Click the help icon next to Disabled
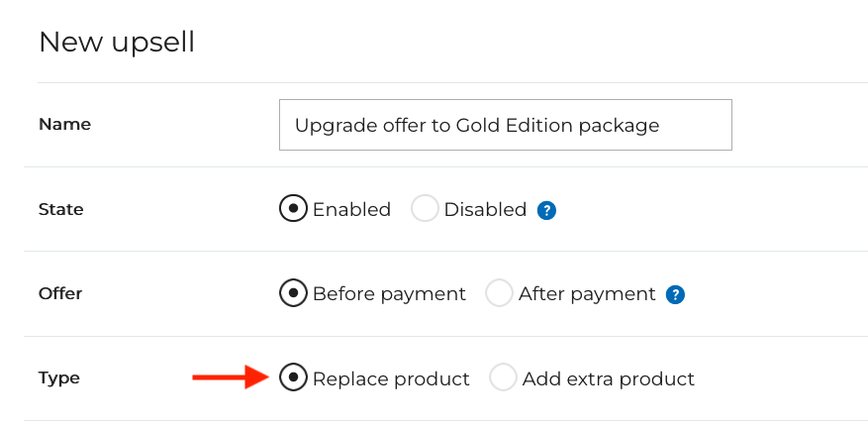 pos(546,210)
